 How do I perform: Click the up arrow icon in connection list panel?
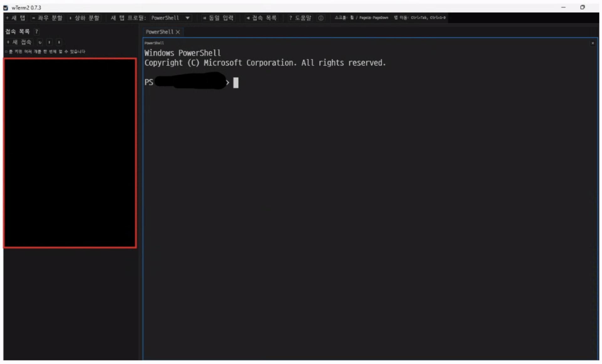pos(49,42)
